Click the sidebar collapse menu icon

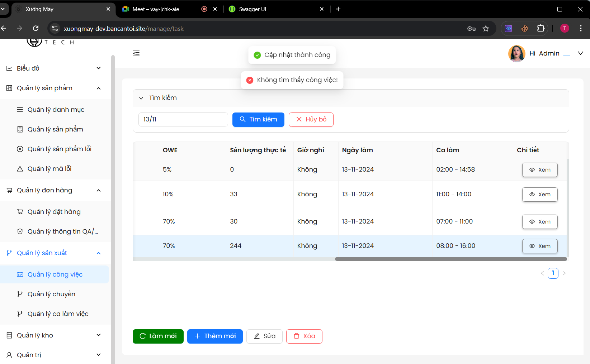point(136,54)
